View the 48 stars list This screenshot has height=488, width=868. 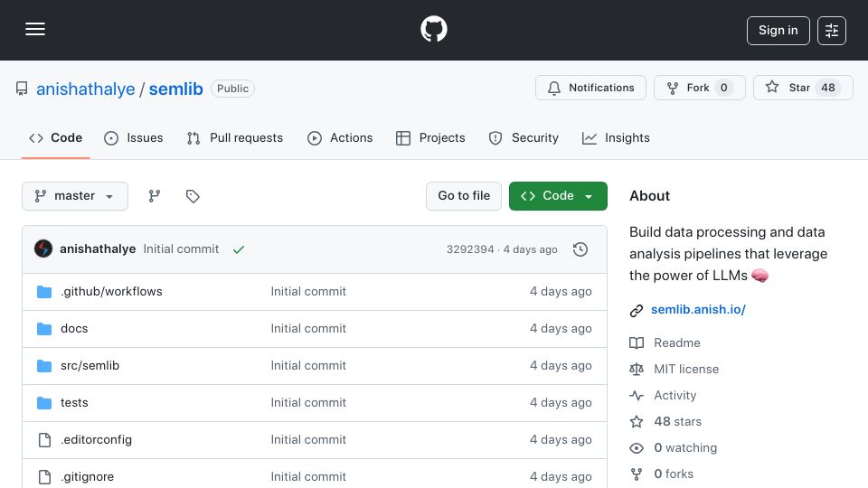click(x=677, y=422)
